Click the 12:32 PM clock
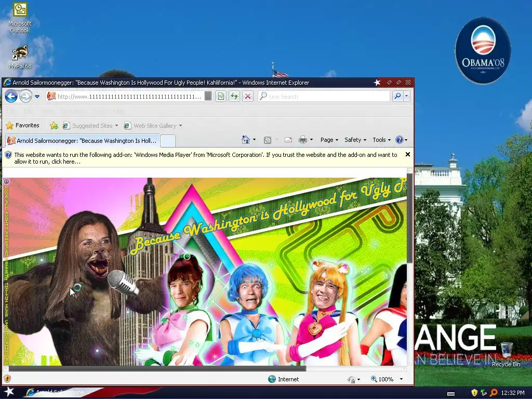Screen dimensions: 532x399 (513, 393)
